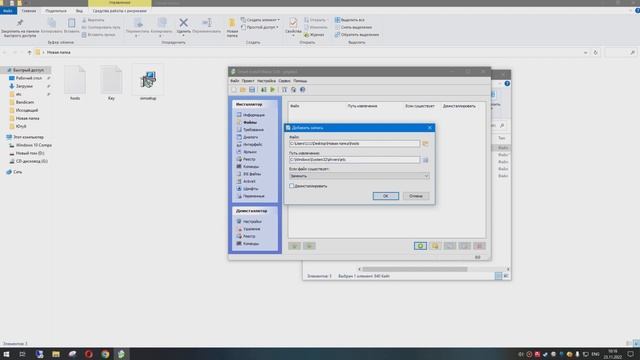Click the blue Help question mark toolbar icon

tap(302, 90)
